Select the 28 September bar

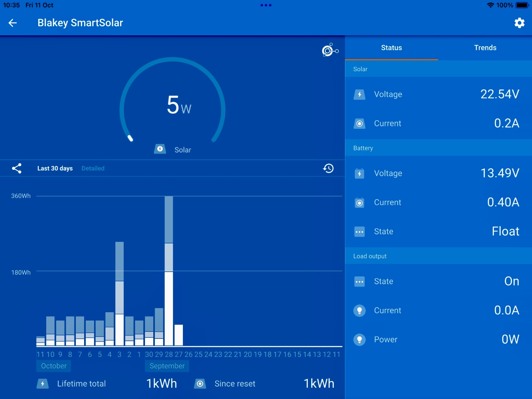169,271
